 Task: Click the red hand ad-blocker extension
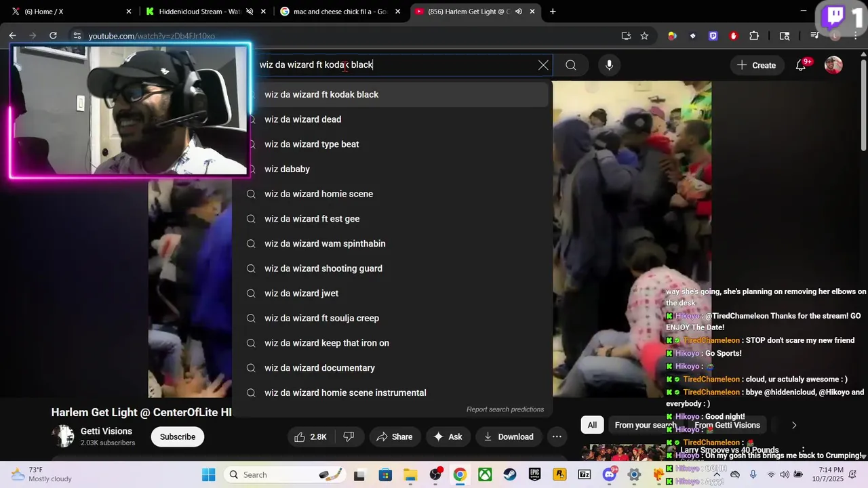pyautogui.click(x=734, y=36)
